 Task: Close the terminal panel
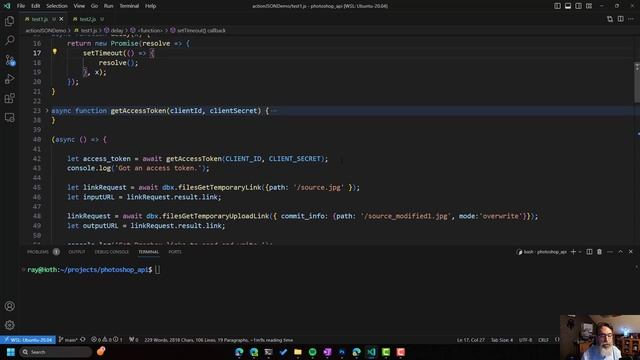631,252
